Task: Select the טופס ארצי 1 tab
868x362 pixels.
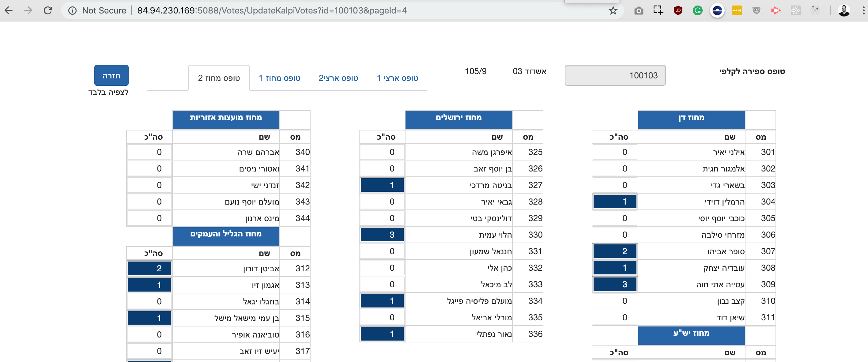Action: [x=397, y=77]
